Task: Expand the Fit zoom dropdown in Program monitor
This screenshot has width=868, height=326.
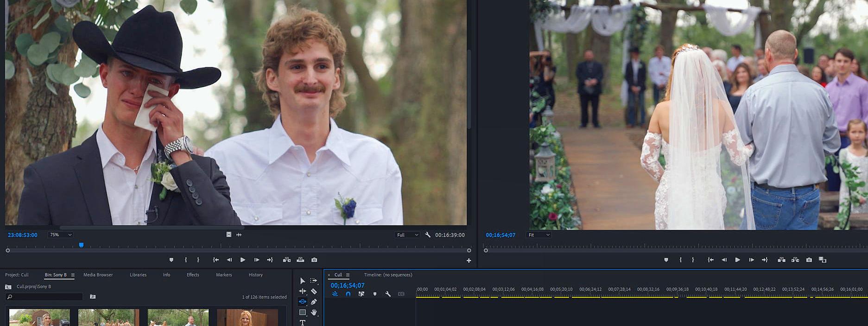Action: (x=539, y=235)
